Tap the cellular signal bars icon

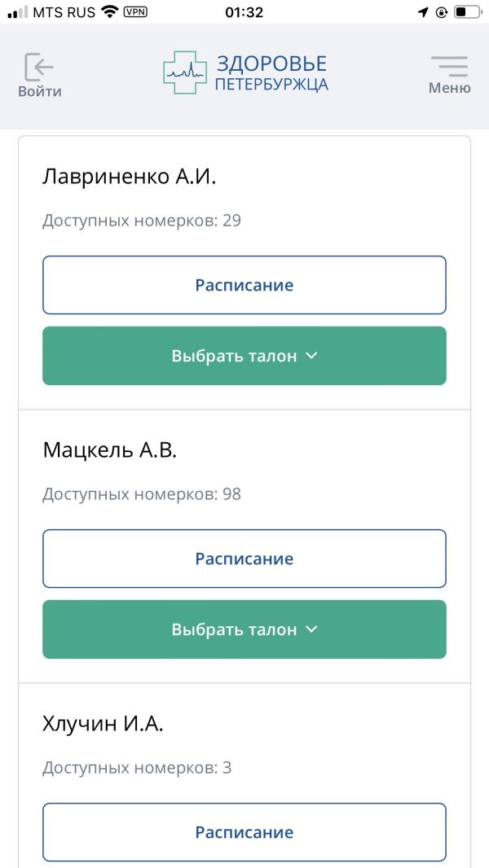18,11
